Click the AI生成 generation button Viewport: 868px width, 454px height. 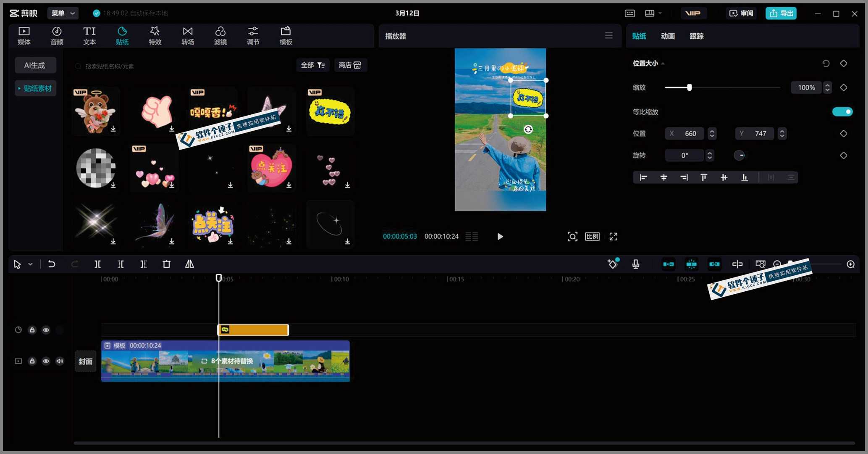click(35, 65)
